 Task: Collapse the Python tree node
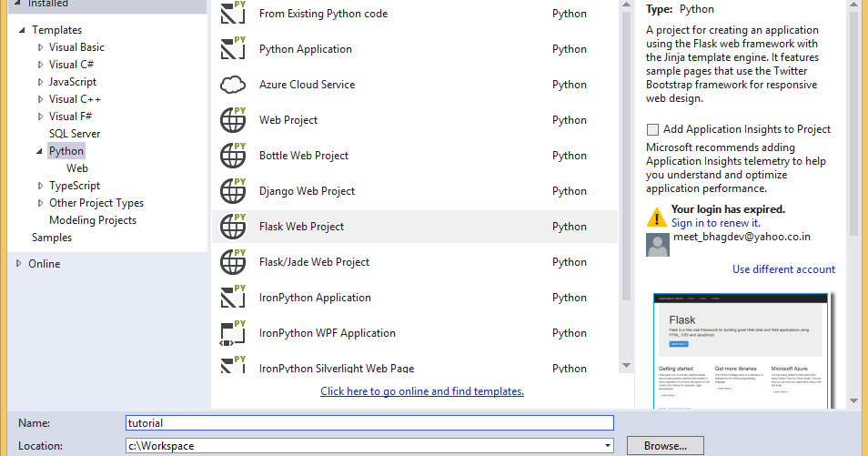[40, 151]
